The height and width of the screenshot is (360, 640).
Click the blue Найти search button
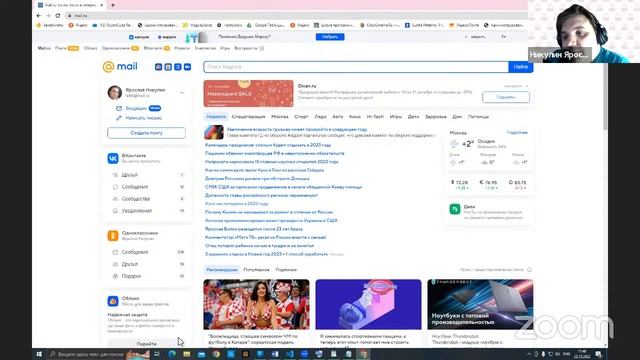point(521,67)
